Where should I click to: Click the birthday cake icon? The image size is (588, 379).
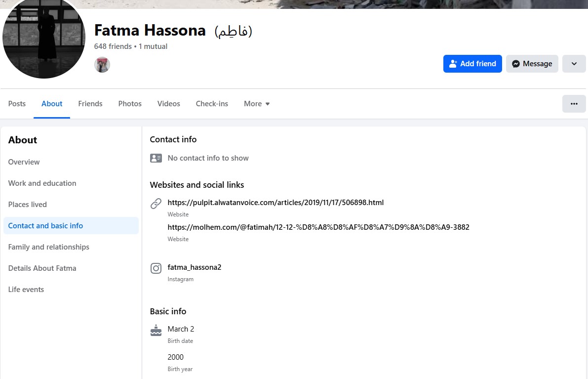point(156,330)
